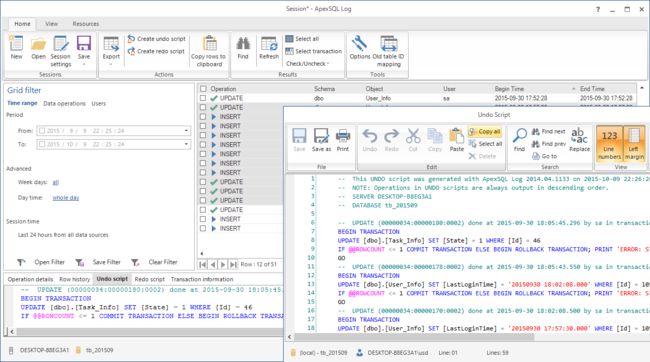Open Session settings in the ribbon
Screen dimensions: 650x362
(x=61, y=51)
